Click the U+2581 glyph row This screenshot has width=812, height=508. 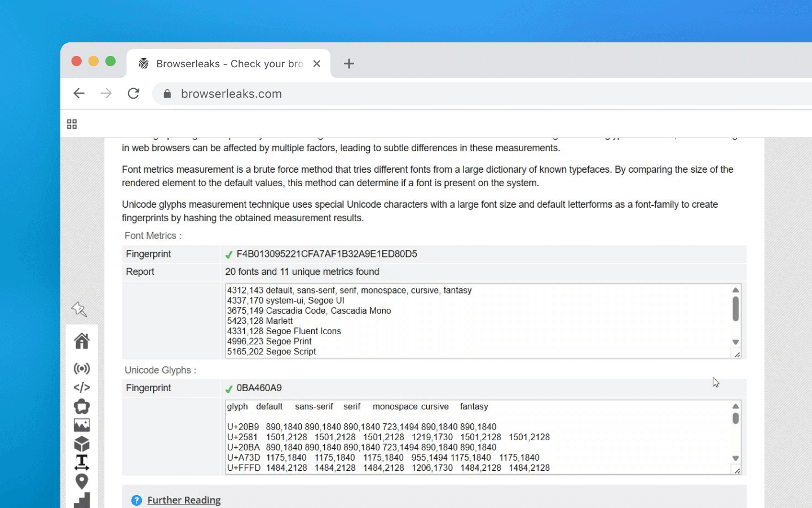pos(389,437)
